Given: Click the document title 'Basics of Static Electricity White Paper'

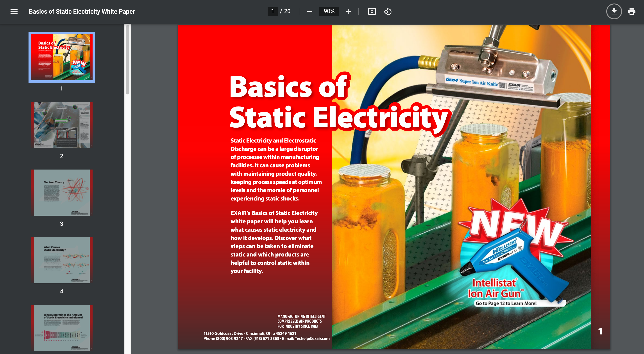Looking at the screenshot, I should click(x=82, y=11).
